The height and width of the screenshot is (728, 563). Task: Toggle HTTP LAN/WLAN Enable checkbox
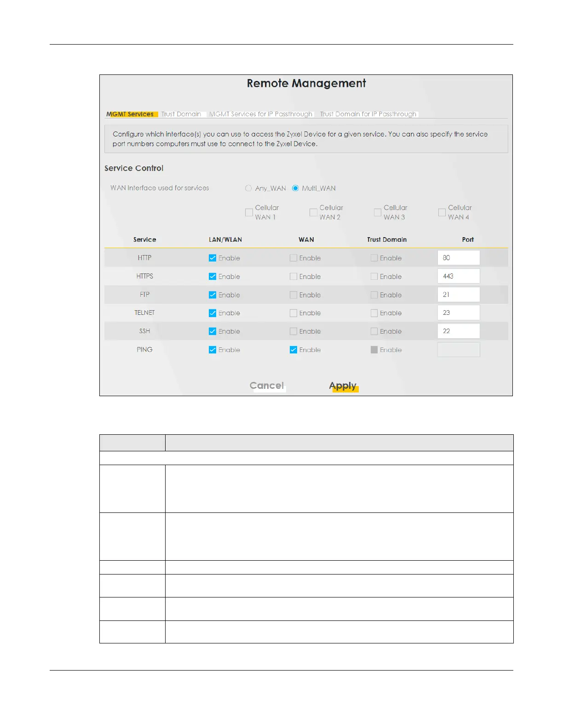[213, 258]
